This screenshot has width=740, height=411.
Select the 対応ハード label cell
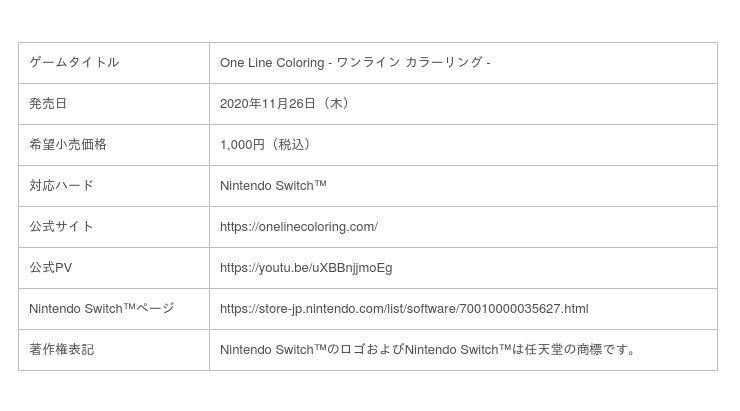[x=61, y=186]
